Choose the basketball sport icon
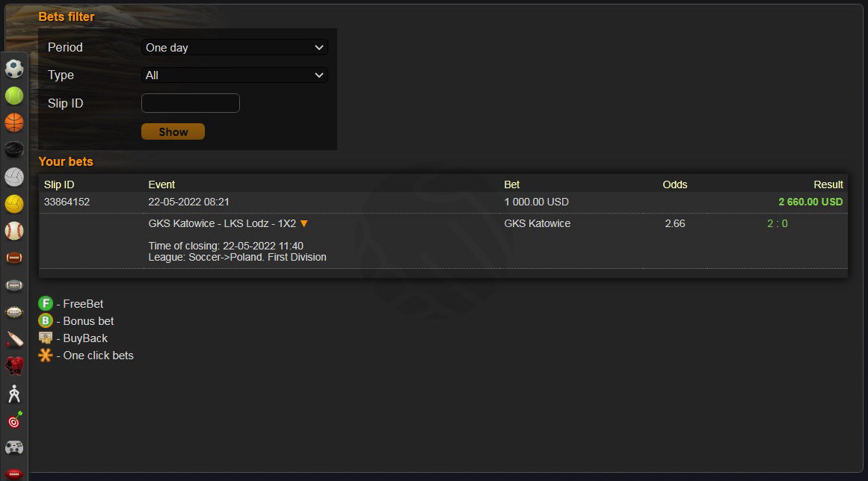This screenshot has width=868, height=481. click(x=14, y=122)
